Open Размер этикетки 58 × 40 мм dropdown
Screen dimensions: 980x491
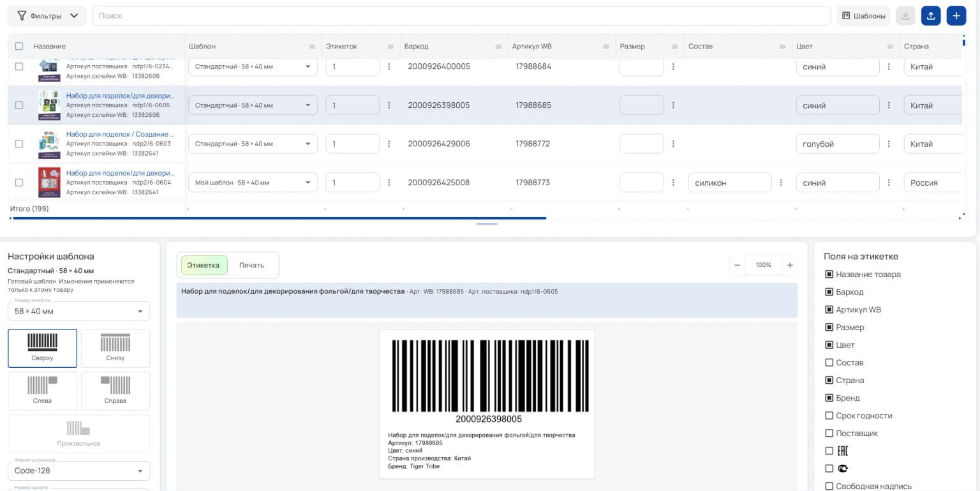(78, 312)
